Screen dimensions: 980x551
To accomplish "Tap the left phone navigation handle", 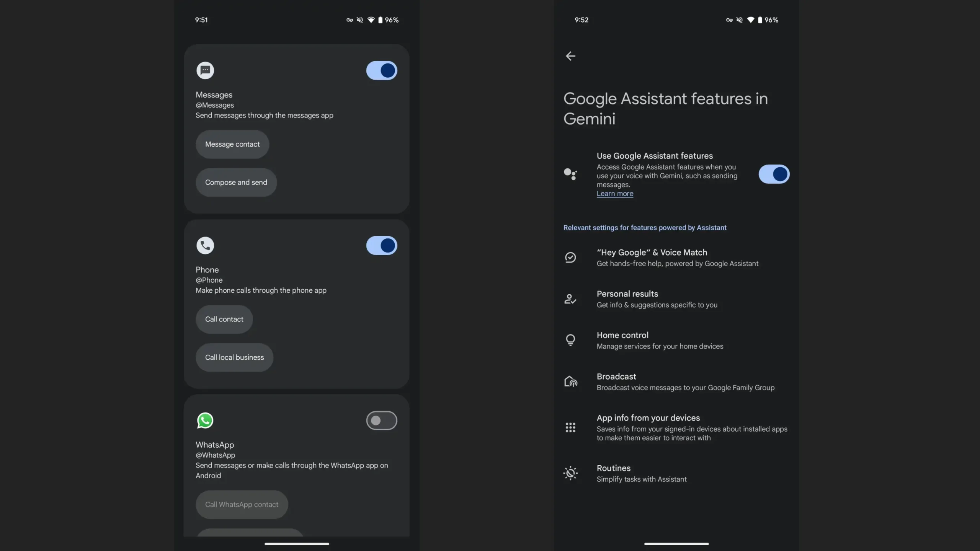I will (297, 544).
